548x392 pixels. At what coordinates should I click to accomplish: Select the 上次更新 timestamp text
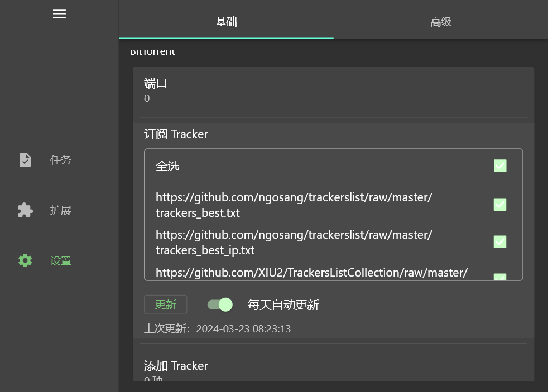pos(243,328)
